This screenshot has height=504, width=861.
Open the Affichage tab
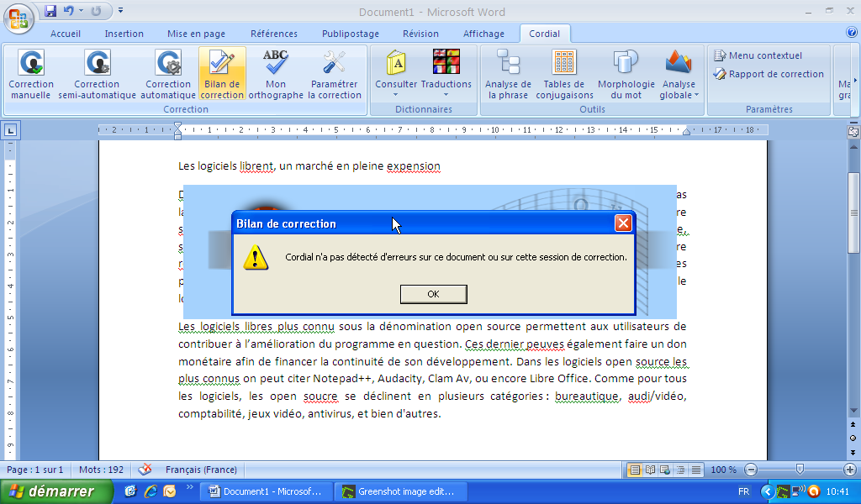483,34
